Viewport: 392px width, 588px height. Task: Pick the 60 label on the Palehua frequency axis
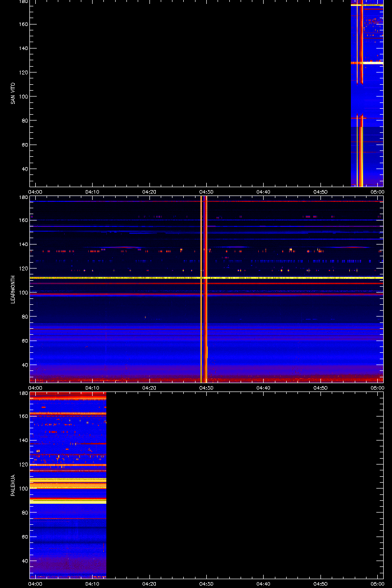(x=24, y=537)
